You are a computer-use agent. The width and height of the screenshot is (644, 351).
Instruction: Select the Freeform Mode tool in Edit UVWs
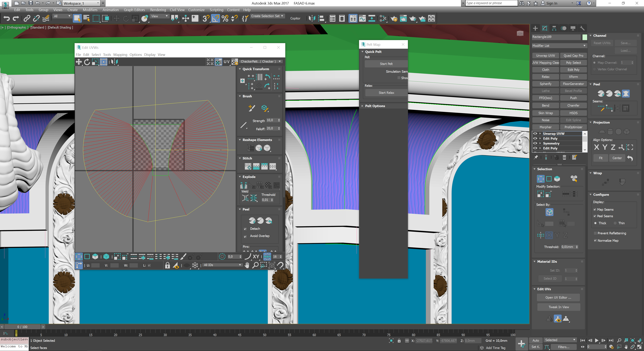[103, 62]
